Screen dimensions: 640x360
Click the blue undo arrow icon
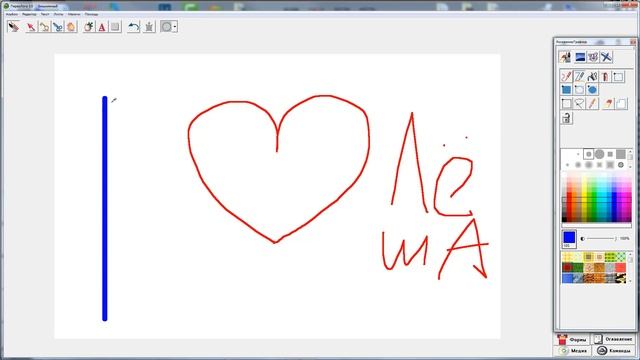pos(133,27)
